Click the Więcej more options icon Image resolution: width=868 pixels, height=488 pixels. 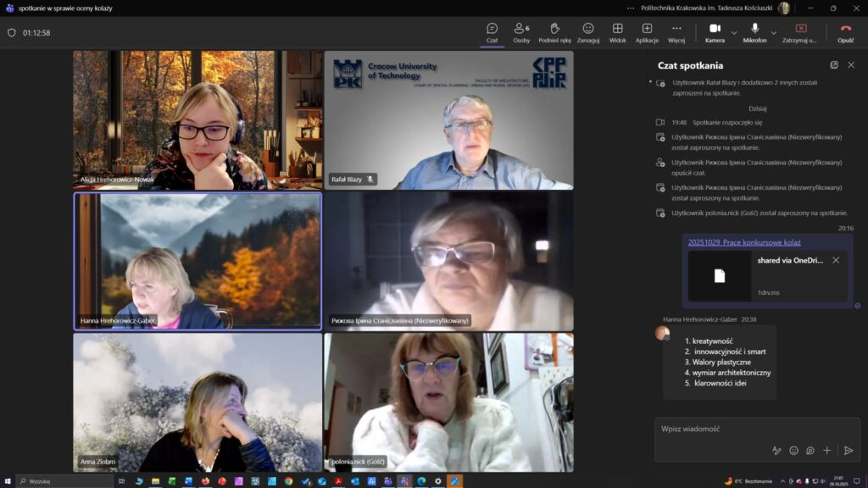pyautogui.click(x=676, y=32)
